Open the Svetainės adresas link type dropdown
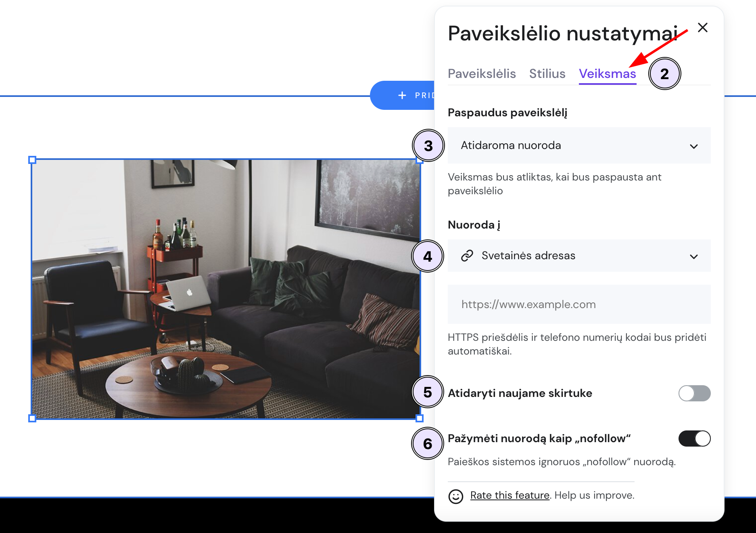Screen dimensions: 756x533 579,256
